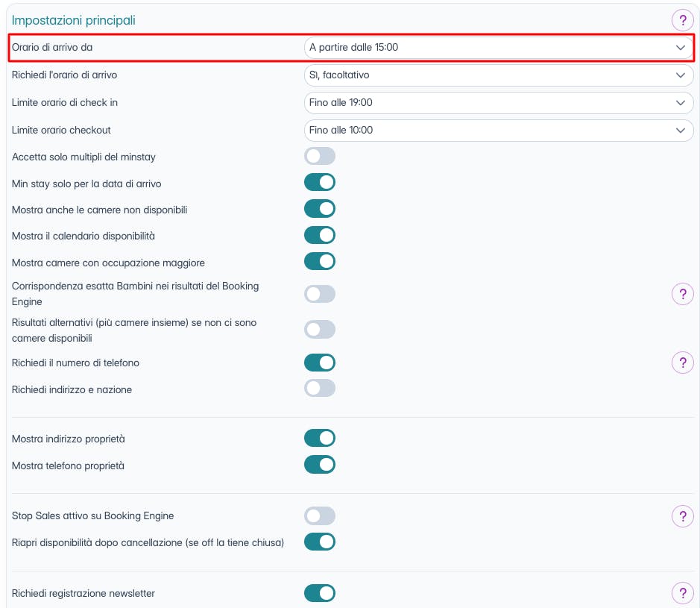
Task: Click help icon beside Impostazioni principali heading
Action: (682, 20)
